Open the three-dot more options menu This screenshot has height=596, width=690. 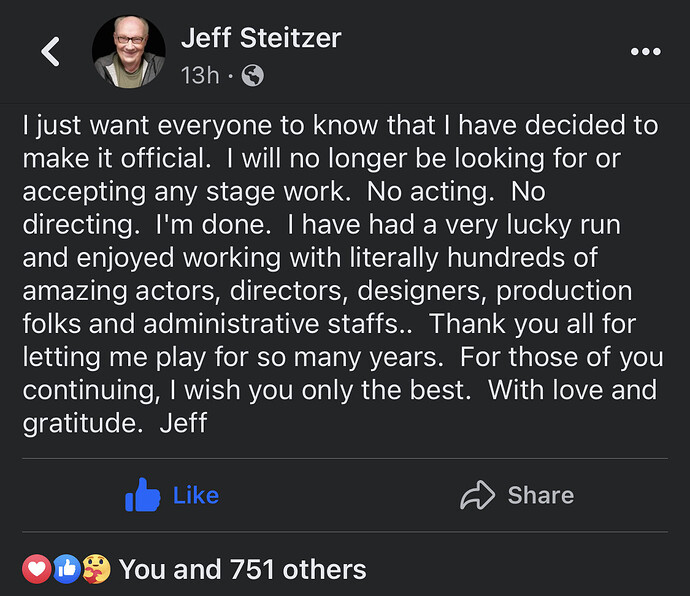tap(646, 52)
